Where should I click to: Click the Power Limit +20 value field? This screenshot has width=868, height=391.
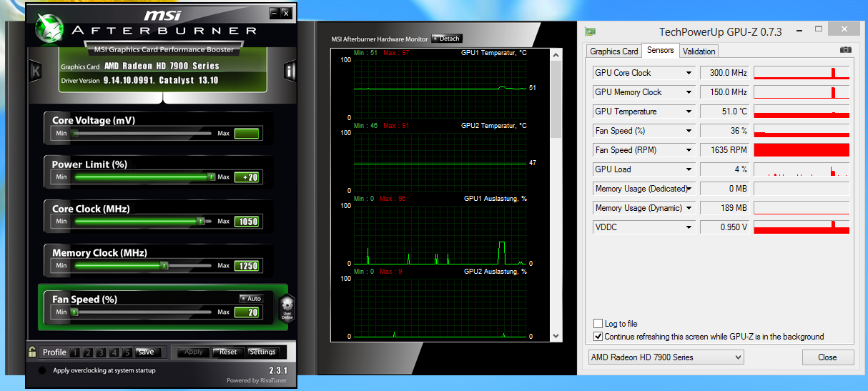(247, 177)
